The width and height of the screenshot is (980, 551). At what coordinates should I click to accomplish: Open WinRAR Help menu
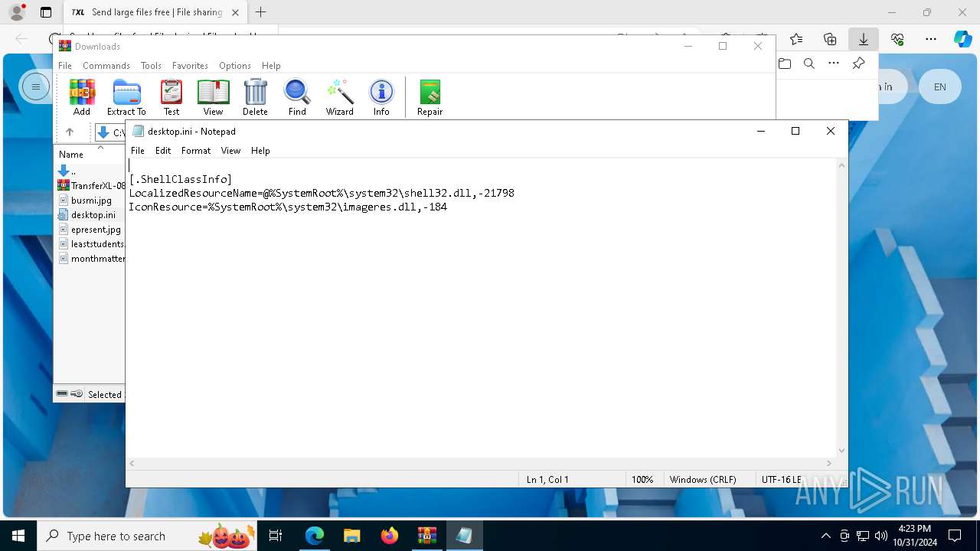(271, 66)
